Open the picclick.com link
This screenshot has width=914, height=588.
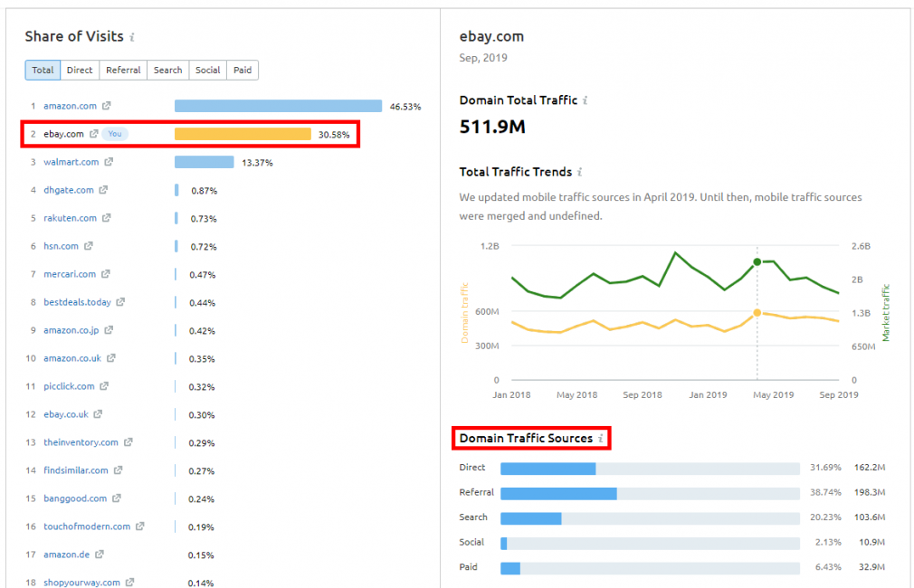pyautogui.click(x=69, y=385)
